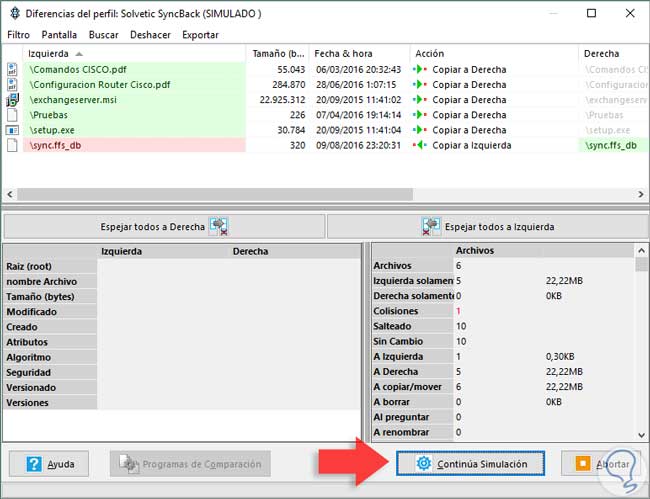Click the question mark icon on Ayuda
Viewport: 650px width, 499px height.
(34, 464)
